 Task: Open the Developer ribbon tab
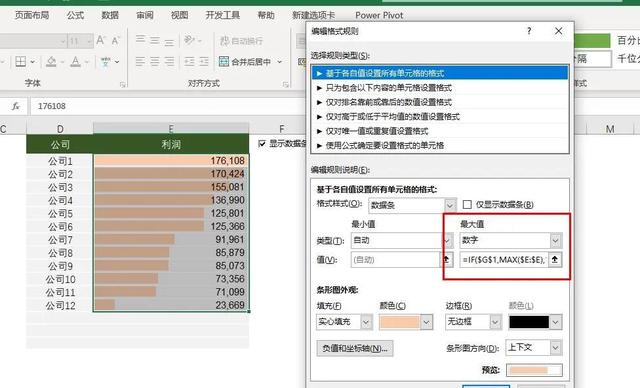(222, 16)
